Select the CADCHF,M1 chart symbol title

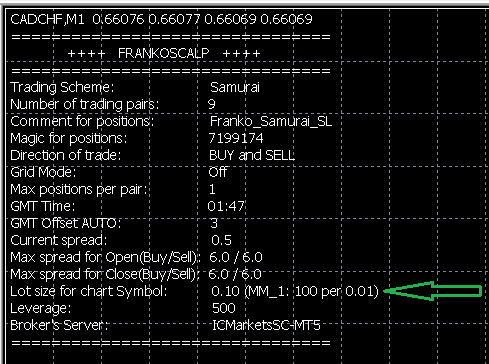pyautogui.click(x=47, y=19)
